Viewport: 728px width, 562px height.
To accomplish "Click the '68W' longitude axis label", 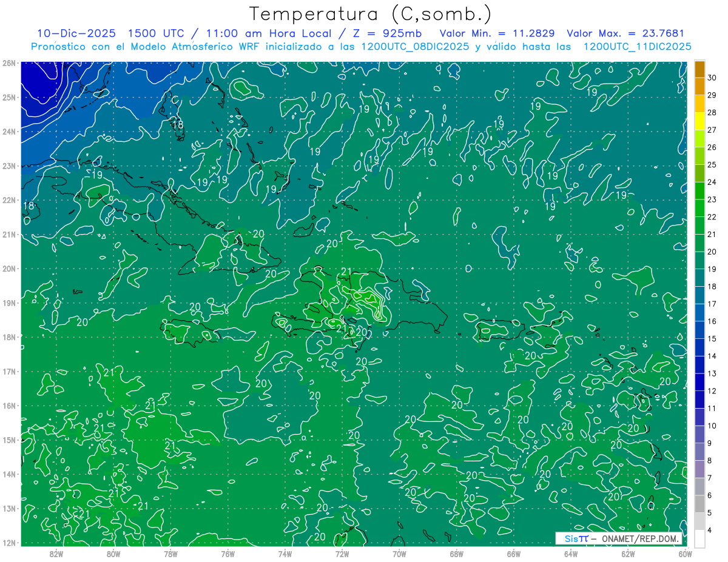I will click(456, 554).
